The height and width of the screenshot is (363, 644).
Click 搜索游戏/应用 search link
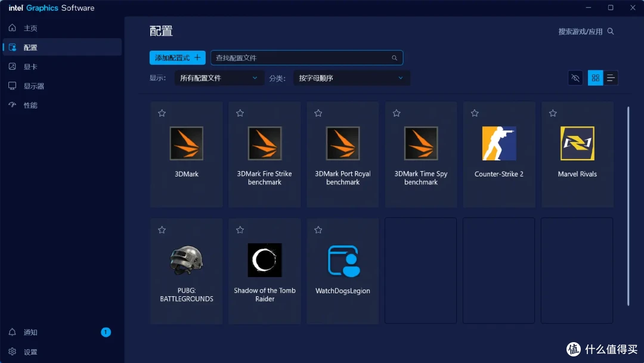click(580, 32)
